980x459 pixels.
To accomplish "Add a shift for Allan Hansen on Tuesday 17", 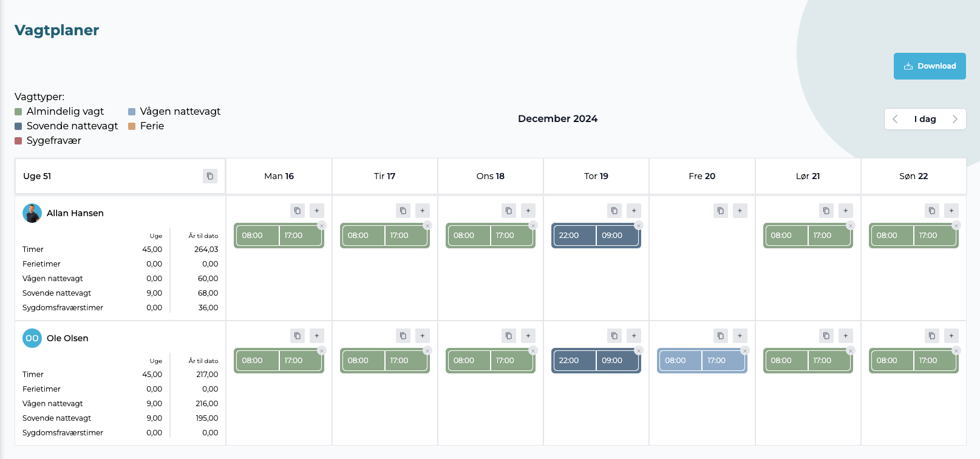I will pyautogui.click(x=423, y=211).
